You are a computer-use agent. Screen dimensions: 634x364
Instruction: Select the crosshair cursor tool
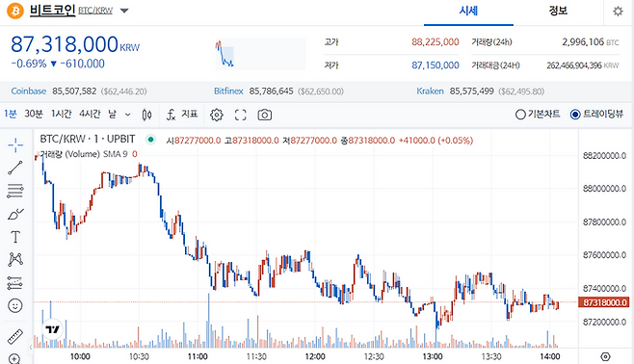(15, 145)
